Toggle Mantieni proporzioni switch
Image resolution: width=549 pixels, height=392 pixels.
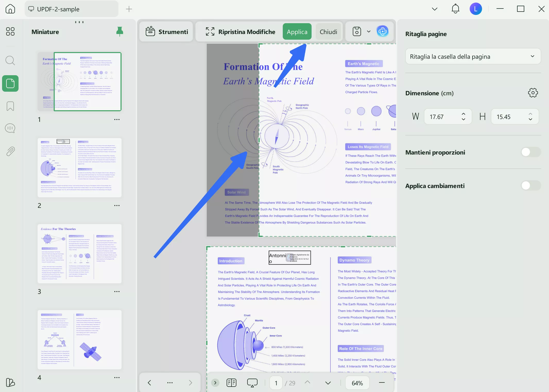click(530, 152)
